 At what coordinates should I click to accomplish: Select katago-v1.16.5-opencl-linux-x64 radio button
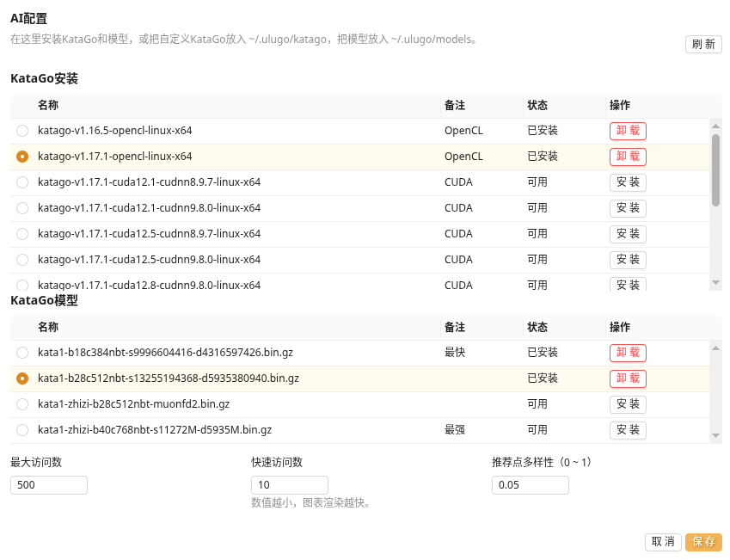21,131
